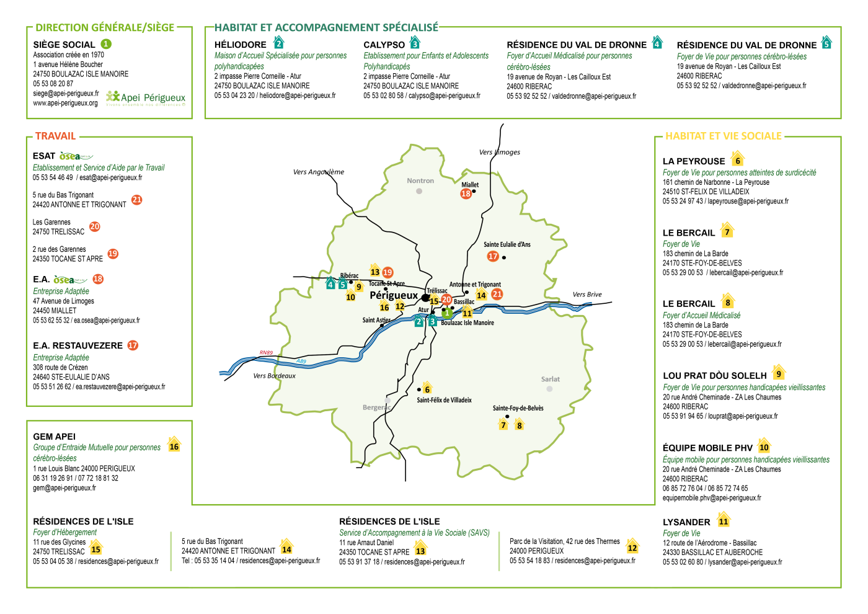Click the Apei Périgueux logo
Screen dimensions: 868x614
[146, 98]
